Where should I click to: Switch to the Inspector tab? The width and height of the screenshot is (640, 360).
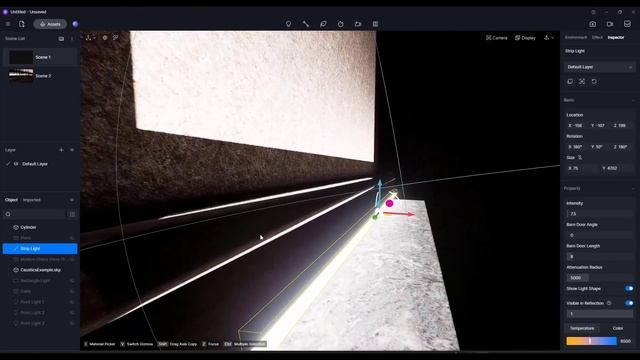click(616, 38)
